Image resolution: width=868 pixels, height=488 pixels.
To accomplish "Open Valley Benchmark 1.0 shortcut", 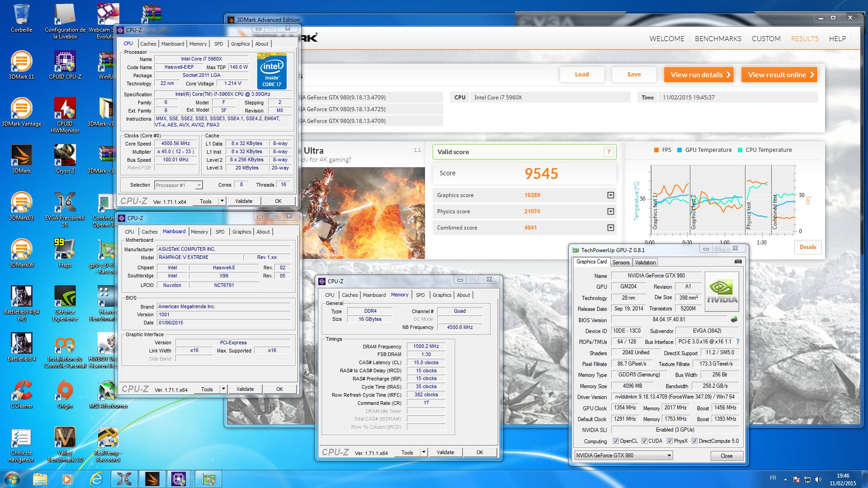I will click(65, 444).
